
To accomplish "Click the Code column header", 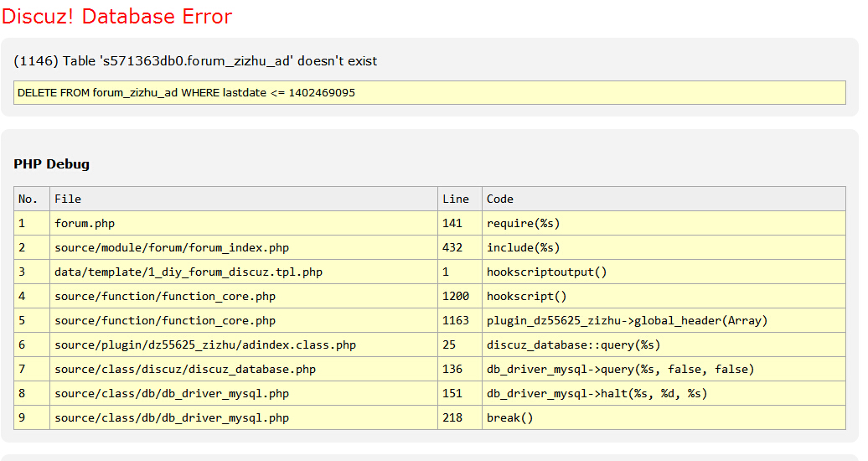I will [664, 199].
